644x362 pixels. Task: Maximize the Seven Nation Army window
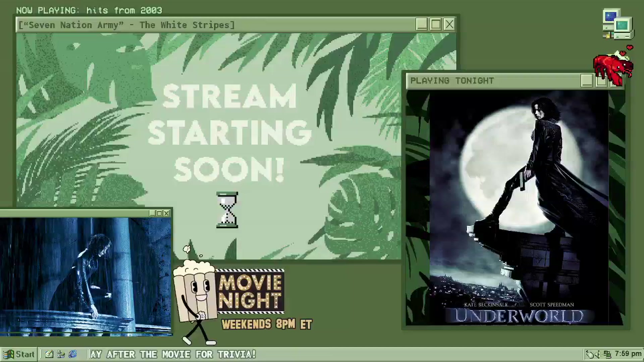[x=435, y=24]
